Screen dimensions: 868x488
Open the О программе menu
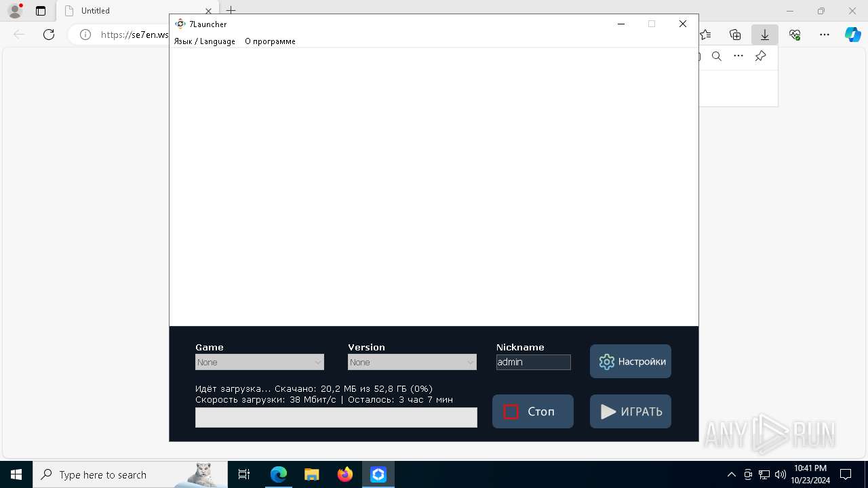coord(270,41)
